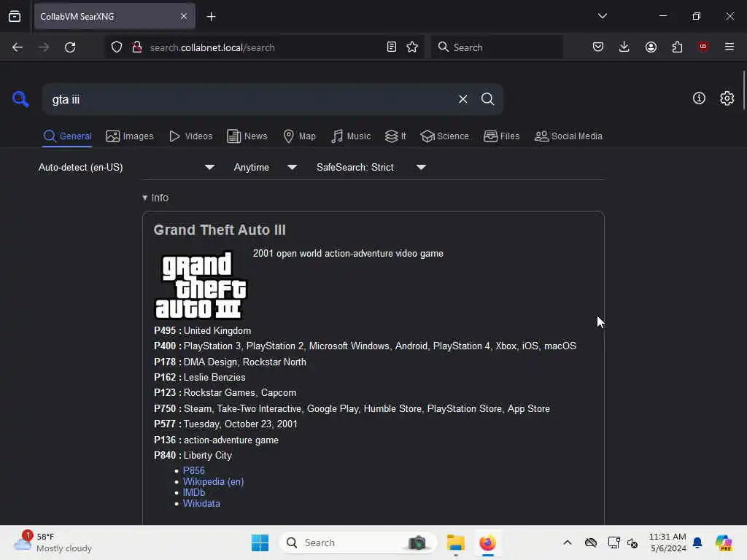This screenshot has width=747, height=560.
Task: Open the Downloads panel
Action: click(x=624, y=47)
